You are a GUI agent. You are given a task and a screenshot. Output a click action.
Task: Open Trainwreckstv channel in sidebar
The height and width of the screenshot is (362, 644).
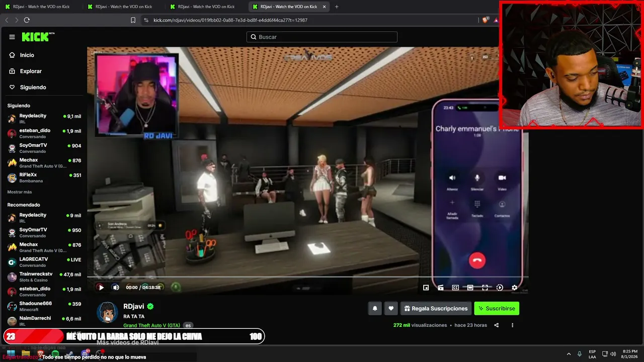click(44, 277)
